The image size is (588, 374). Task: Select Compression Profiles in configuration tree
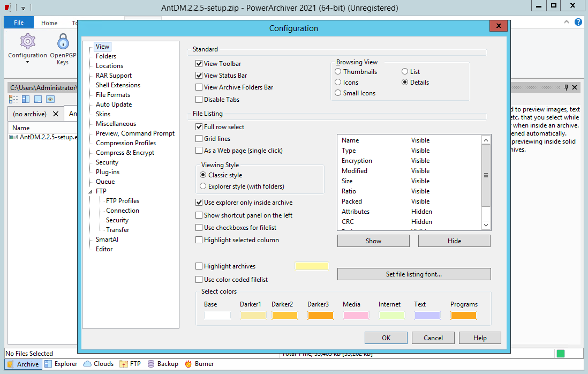point(126,143)
